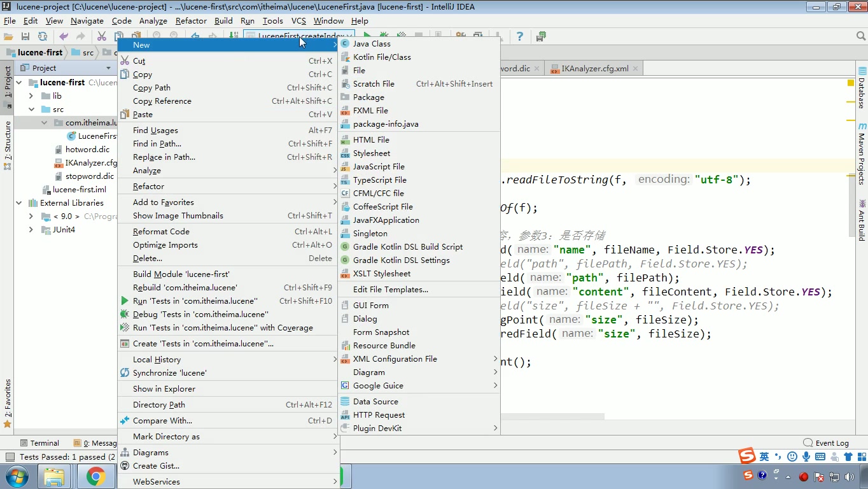Click Create Gist... entry

coord(228,466)
